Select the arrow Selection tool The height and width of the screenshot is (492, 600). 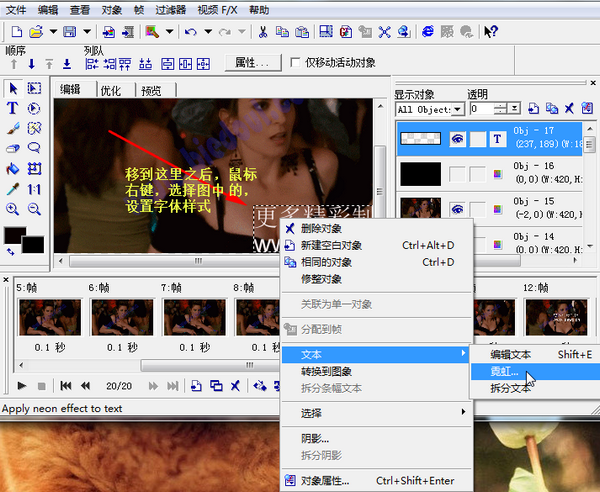pos(13,88)
